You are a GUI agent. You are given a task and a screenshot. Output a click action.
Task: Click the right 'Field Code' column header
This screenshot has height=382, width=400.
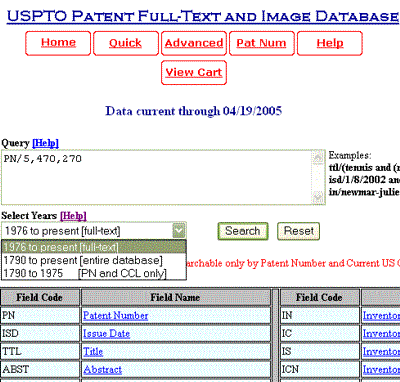tap(320, 297)
